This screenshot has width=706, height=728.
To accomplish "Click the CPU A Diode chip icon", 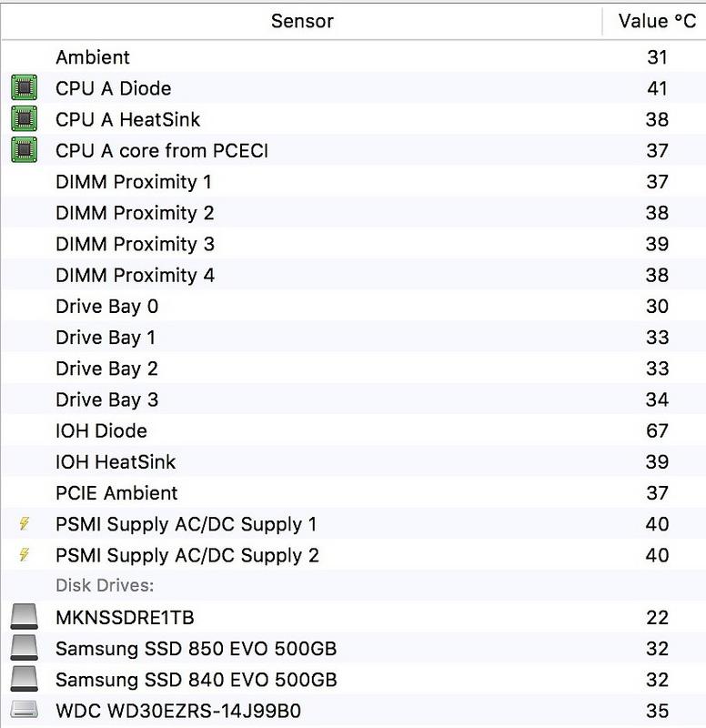I will [25, 88].
